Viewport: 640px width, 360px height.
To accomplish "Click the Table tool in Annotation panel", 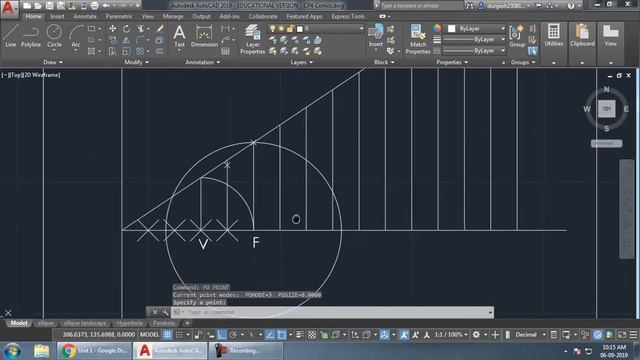I will [225, 51].
